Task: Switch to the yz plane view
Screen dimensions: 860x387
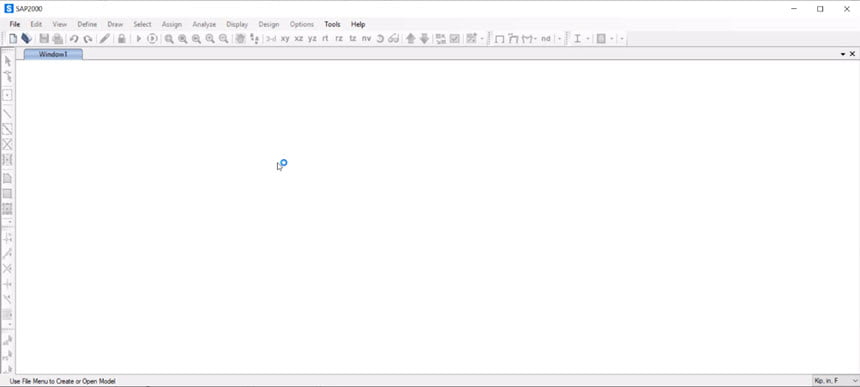Action: point(312,39)
